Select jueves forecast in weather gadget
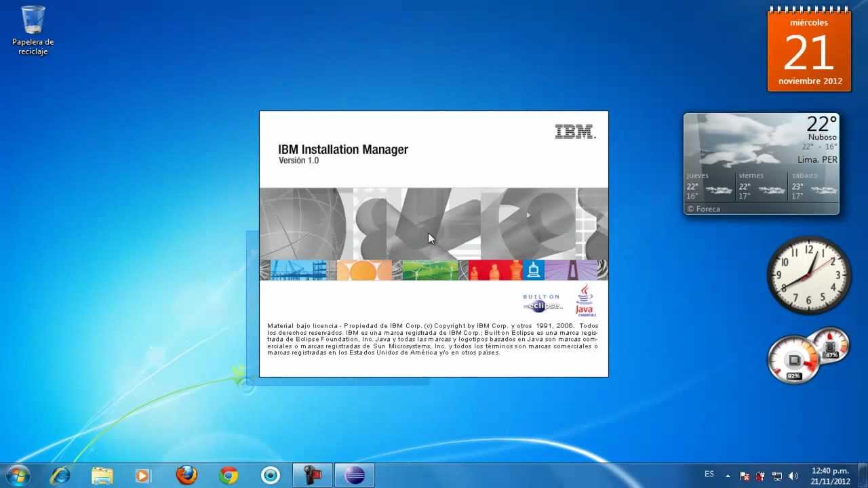The image size is (868, 488). (x=709, y=185)
